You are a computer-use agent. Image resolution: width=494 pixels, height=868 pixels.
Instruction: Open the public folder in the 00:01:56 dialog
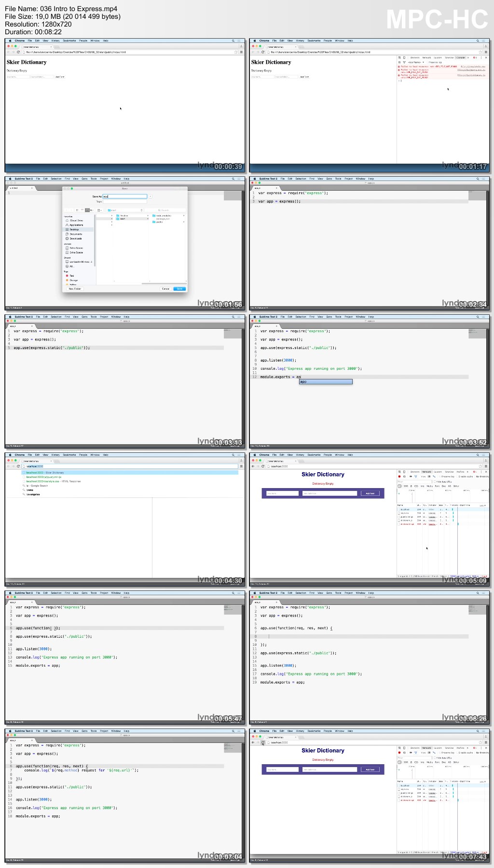(159, 222)
